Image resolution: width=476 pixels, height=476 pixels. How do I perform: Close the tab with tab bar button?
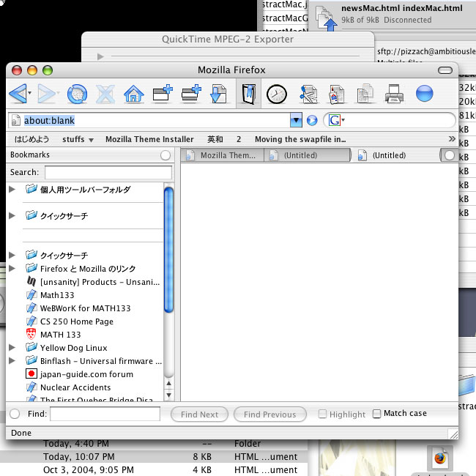(x=450, y=155)
